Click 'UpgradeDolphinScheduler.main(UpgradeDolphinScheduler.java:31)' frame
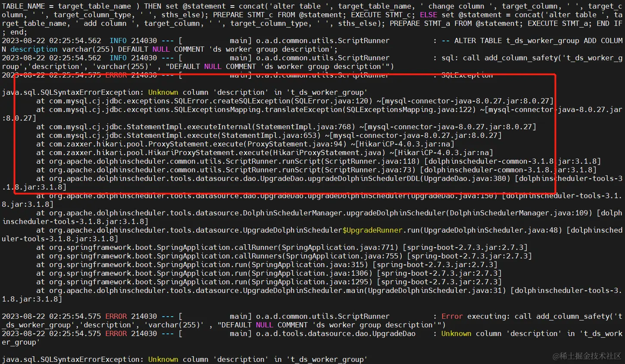The height and width of the screenshot is (364, 625). pos(375,290)
